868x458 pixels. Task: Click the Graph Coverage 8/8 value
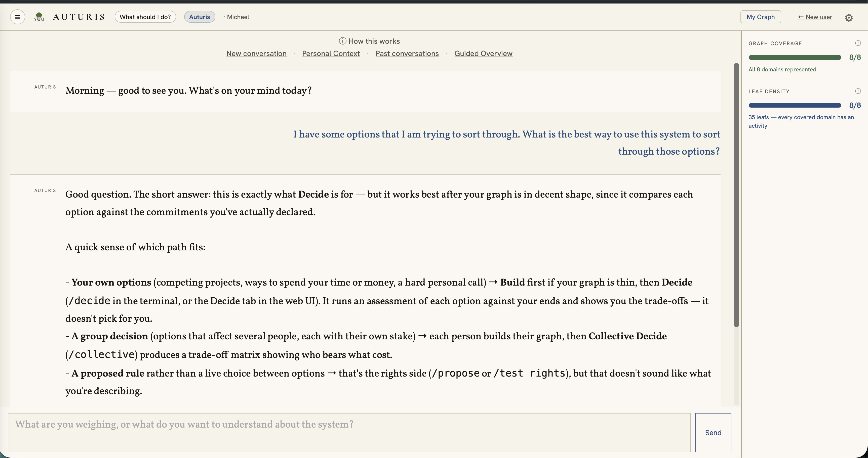tap(855, 57)
